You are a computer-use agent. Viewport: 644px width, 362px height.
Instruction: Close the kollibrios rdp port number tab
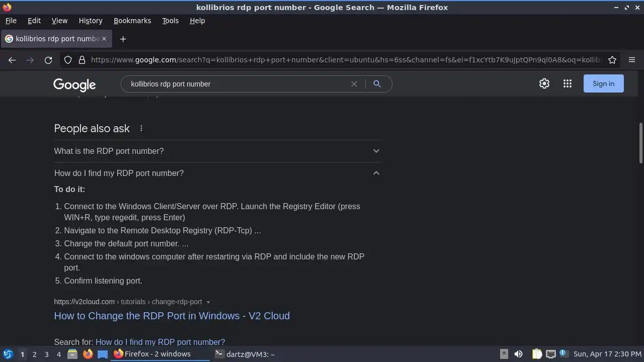click(x=104, y=39)
